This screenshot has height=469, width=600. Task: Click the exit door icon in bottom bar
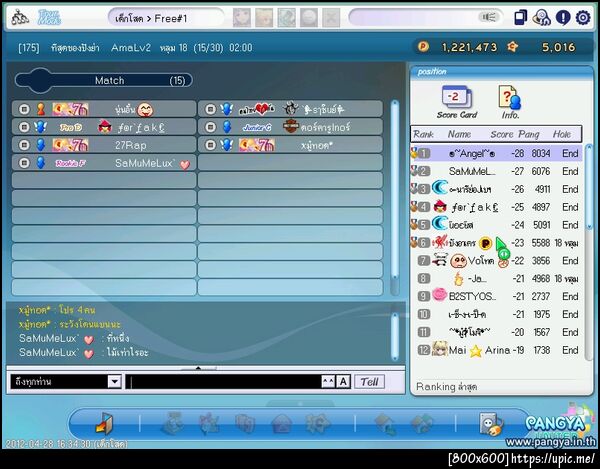(104, 424)
